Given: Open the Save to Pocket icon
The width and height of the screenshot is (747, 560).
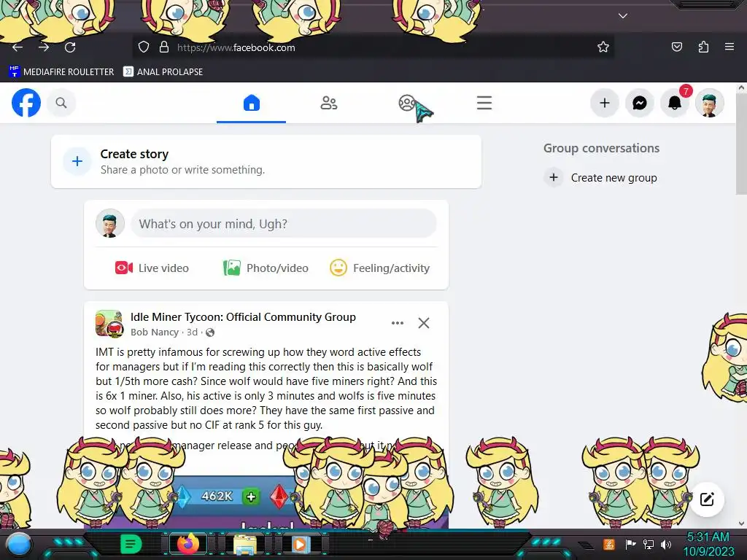Looking at the screenshot, I should pyautogui.click(x=677, y=47).
